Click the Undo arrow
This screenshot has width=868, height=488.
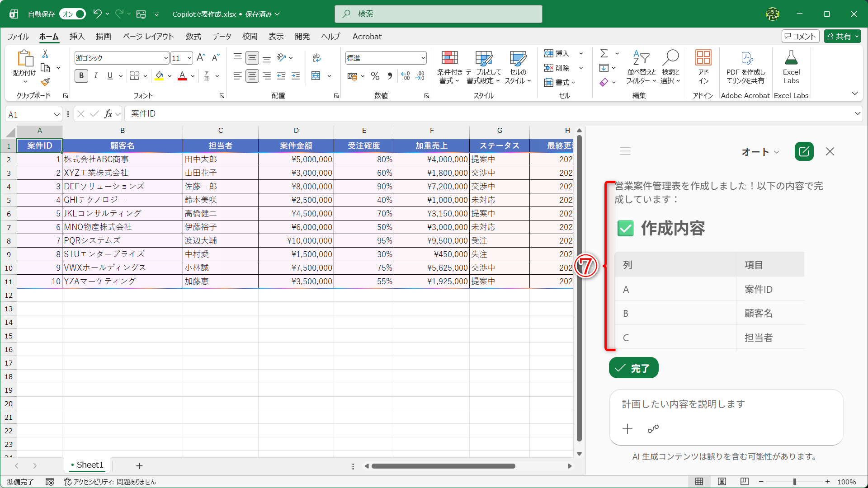coord(97,14)
